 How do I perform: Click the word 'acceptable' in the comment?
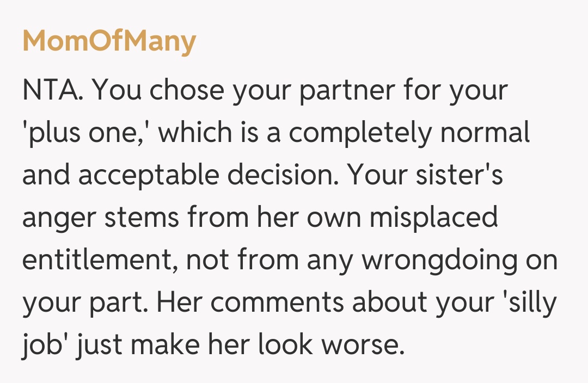coord(149,176)
